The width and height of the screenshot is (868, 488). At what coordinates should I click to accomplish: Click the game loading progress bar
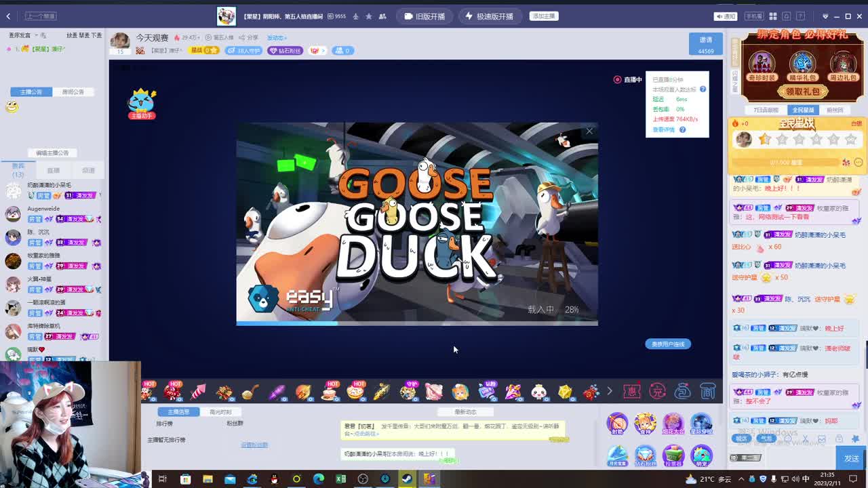point(416,323)
